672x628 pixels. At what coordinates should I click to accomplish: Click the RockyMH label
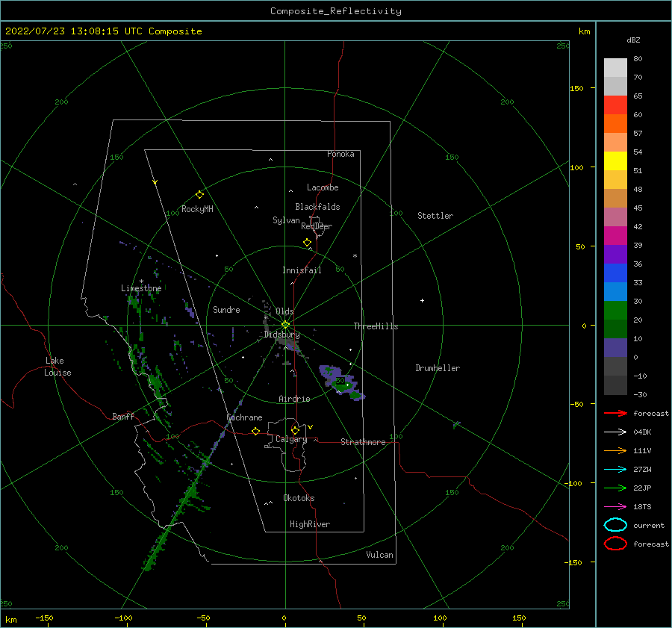197,209
